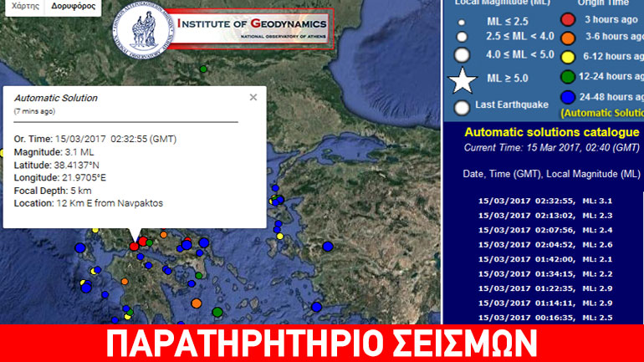Image resolution: width=644 pixels, height=362 pixels.
Task: Select catalogue entry 02:13:02 ML 2.3
Action: point(545,216)
